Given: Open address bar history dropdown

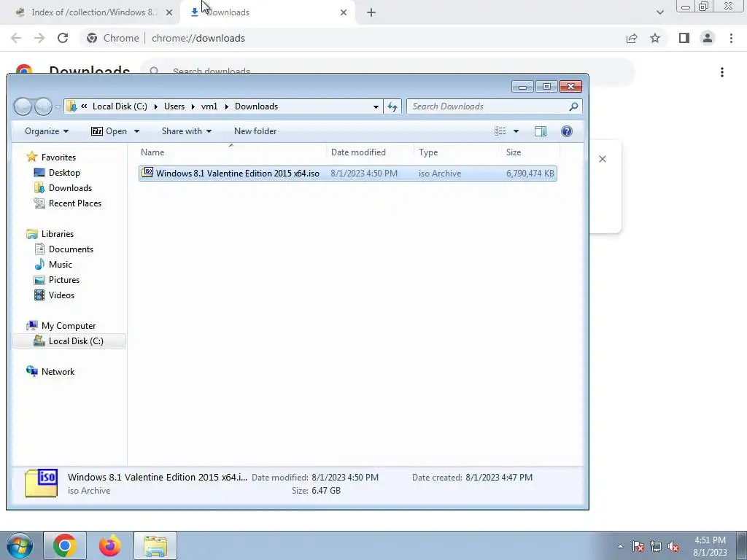Looking at the screenshot, I should 376,106.
